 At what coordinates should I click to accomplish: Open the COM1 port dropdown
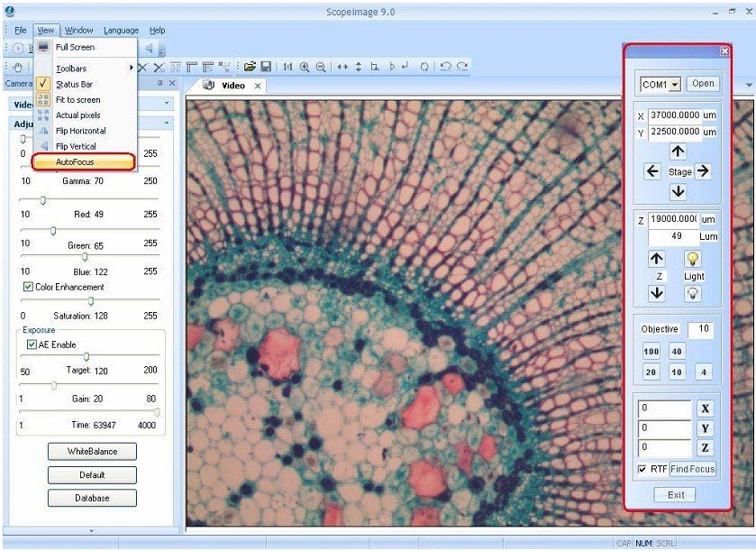point(676,85)
